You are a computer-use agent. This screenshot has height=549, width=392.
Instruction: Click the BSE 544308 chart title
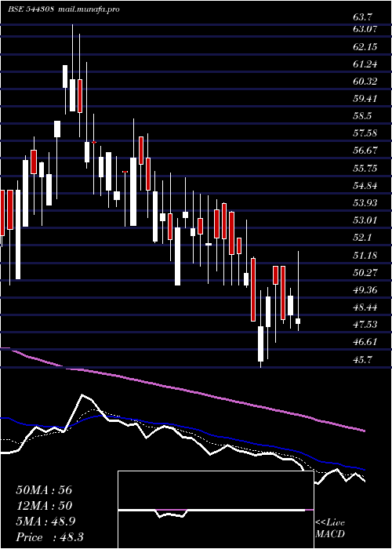click(31, 9)
